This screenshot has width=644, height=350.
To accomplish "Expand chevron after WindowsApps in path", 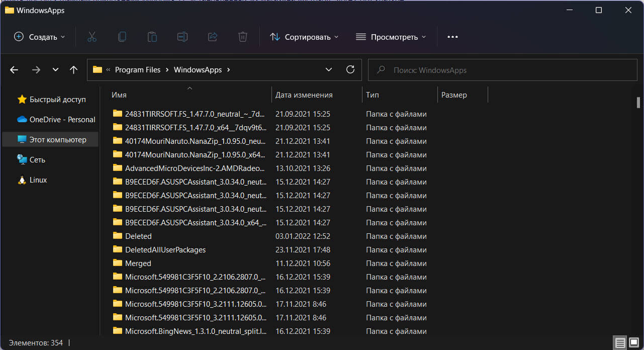I will (x=229, y=70).
